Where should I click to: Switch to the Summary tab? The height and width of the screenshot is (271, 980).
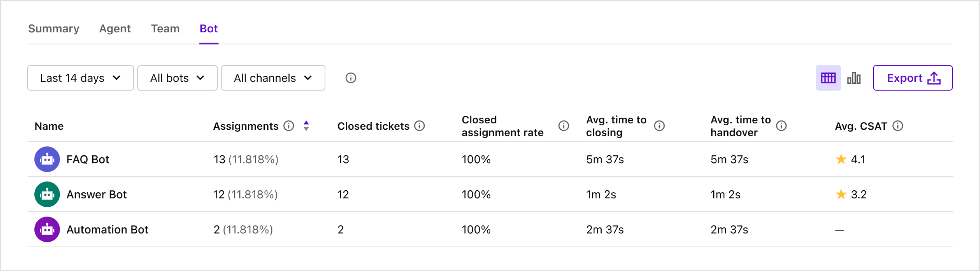point(54,29)
